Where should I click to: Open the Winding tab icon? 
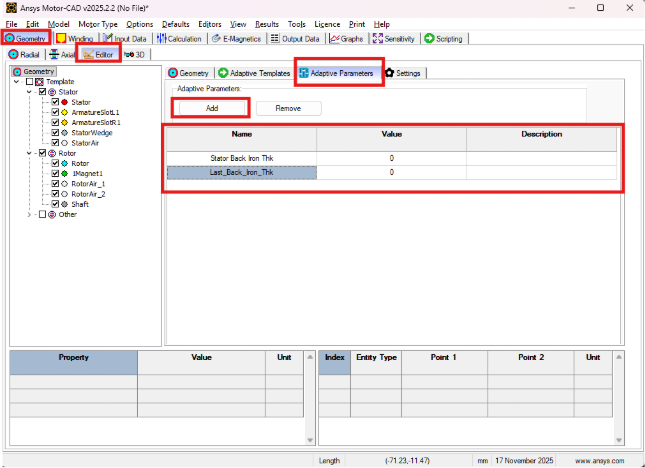[x=61, y=38]
